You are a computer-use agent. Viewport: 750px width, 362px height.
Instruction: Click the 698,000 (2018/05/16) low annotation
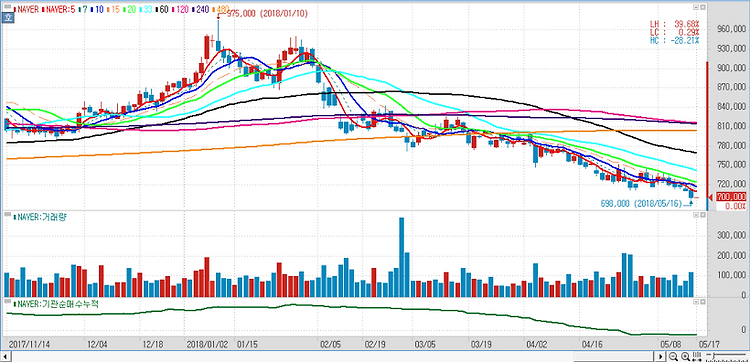tap(641, 203)
